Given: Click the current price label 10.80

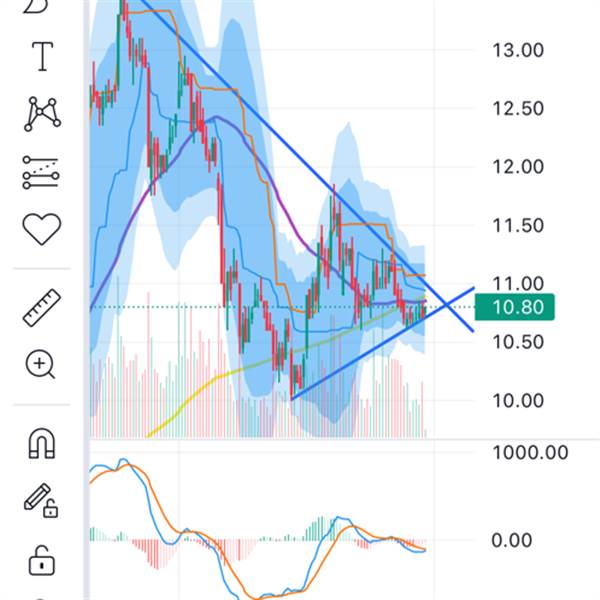Looking at the screenshot, I should tap(514, 307).
